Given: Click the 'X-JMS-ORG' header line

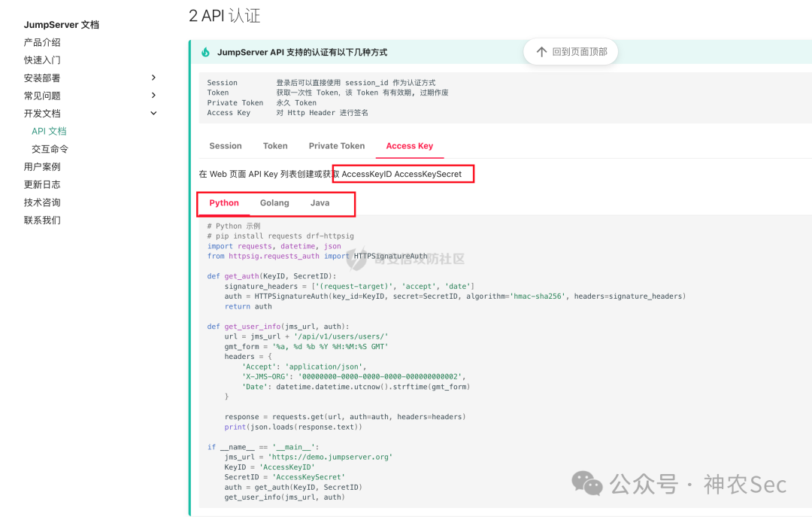Looking at the screenshot, I should click(353, 377).
